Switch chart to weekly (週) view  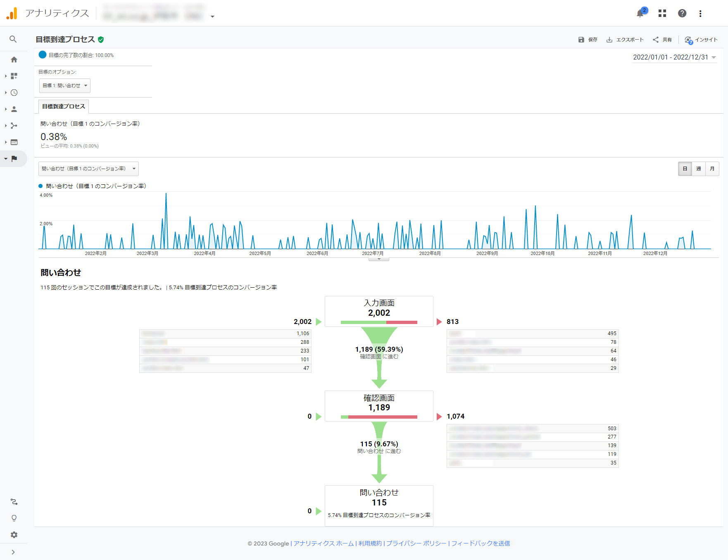tap(699, 169)
